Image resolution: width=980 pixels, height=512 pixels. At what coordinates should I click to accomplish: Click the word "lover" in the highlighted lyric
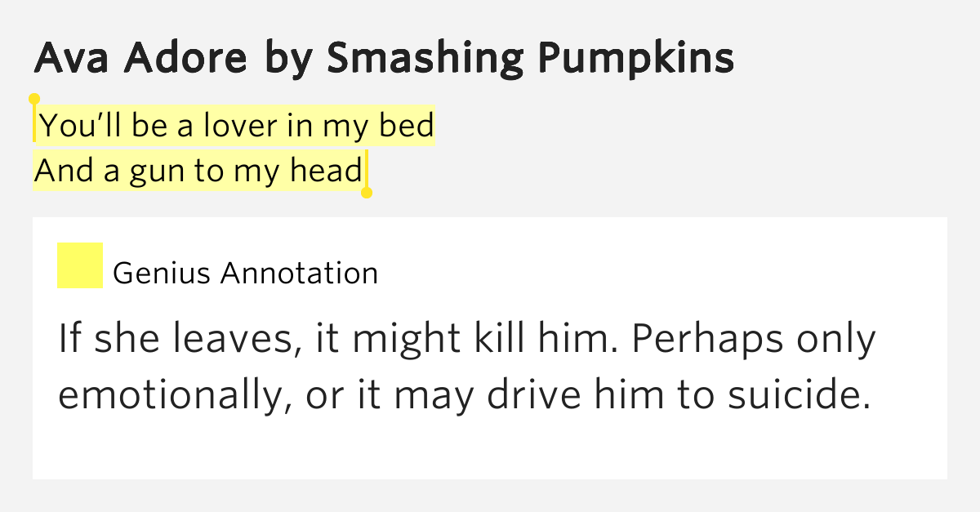click(x=241, y=126)
